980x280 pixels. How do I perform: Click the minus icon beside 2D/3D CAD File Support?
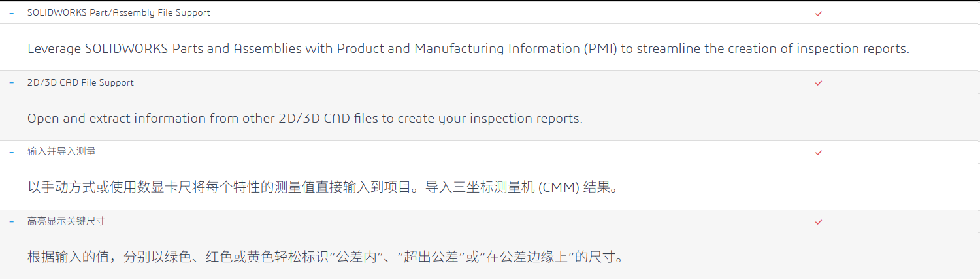click(x=12, y=83)
